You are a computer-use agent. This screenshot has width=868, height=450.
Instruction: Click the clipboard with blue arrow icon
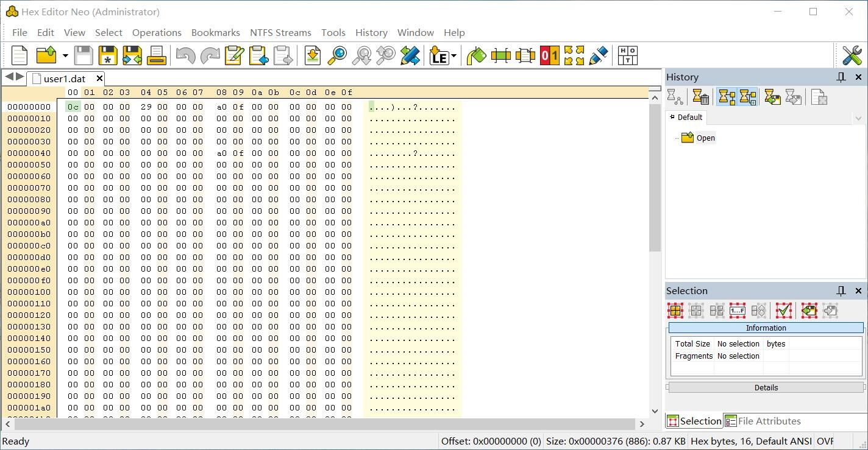258,55
